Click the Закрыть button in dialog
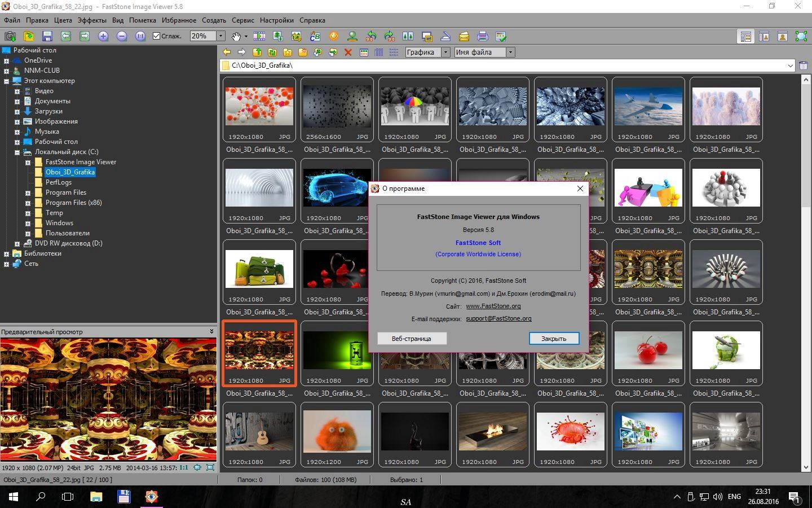Screen dimensions: 812x508 pyautogui.click(x=554, y=338)
